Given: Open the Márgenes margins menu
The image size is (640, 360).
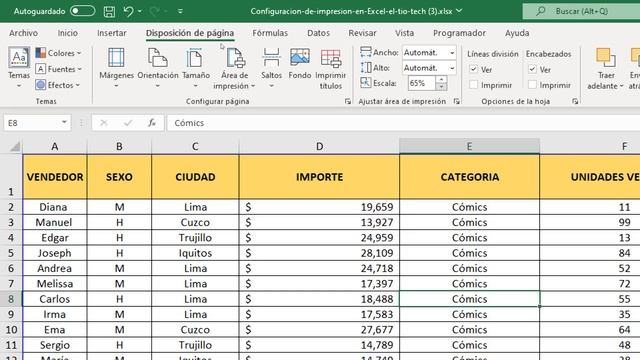Looking at the screenshot, I should 116,68.
